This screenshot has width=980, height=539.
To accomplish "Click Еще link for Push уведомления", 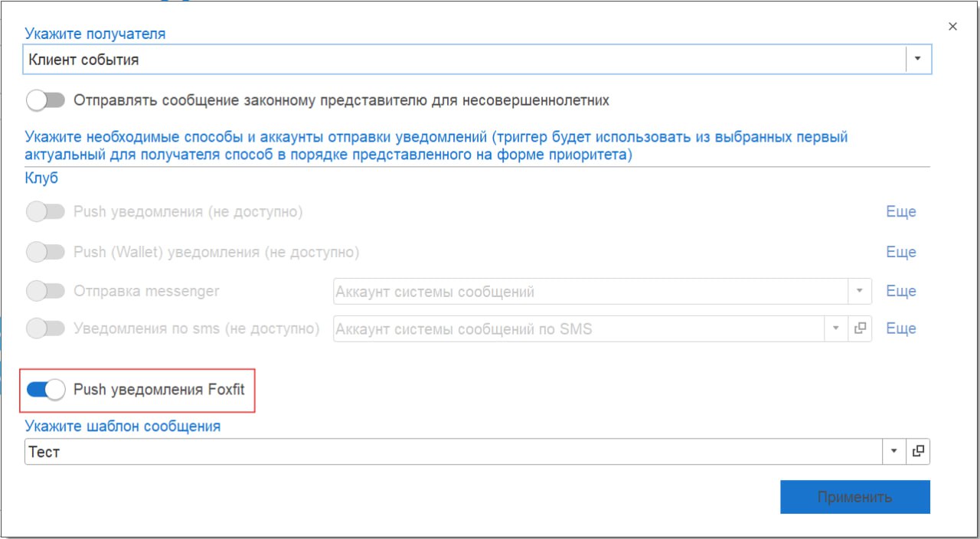I will [901, 212].
